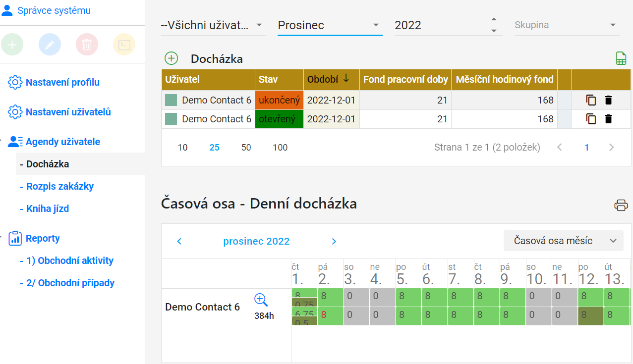Go to previous month in timeline
The image size is (633, 364).
[179, 241]
